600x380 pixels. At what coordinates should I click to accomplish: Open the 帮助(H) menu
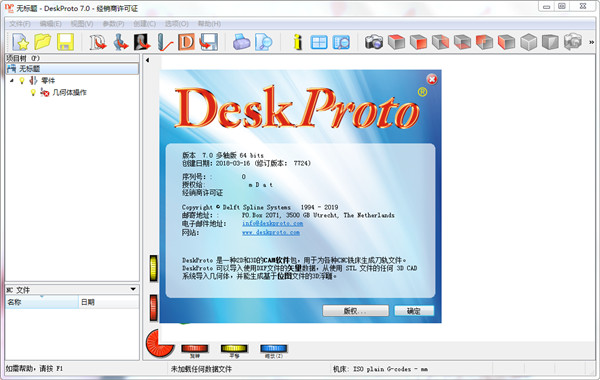pos(209,24)
